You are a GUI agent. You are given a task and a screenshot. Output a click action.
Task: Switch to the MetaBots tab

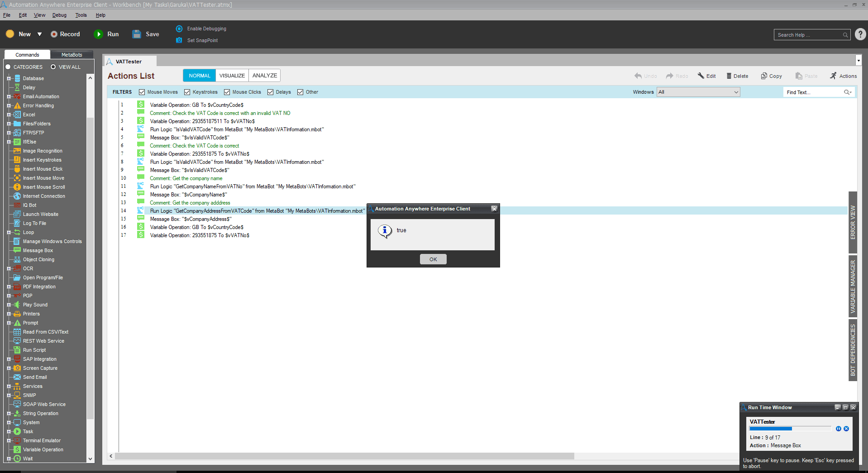[x=72, y=55]
